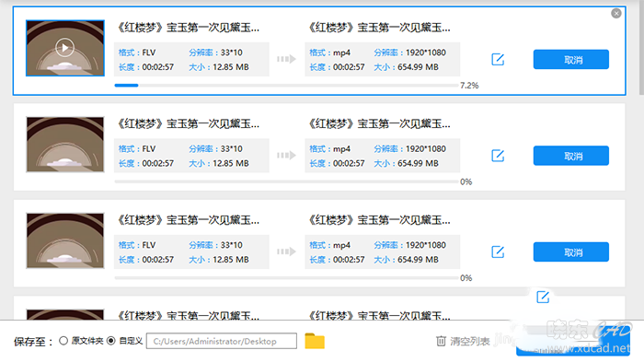Click the conversion arrow icon in the first item

pos(286,59)
